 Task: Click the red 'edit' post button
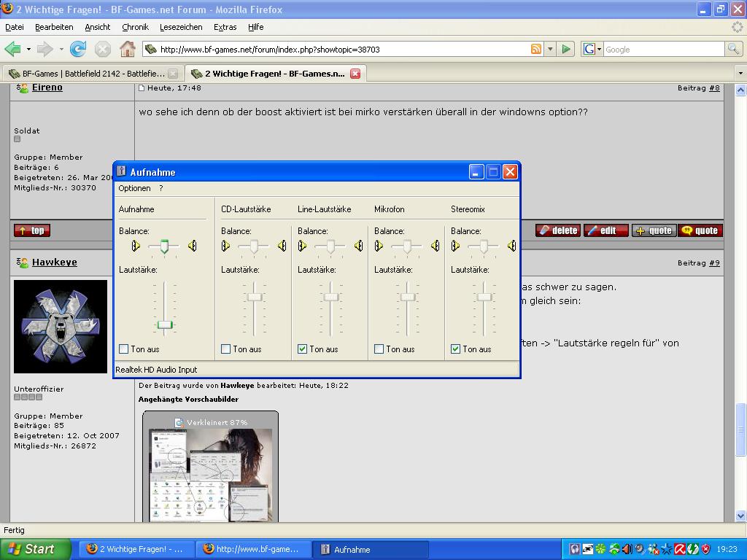click(x=606, y=230)
